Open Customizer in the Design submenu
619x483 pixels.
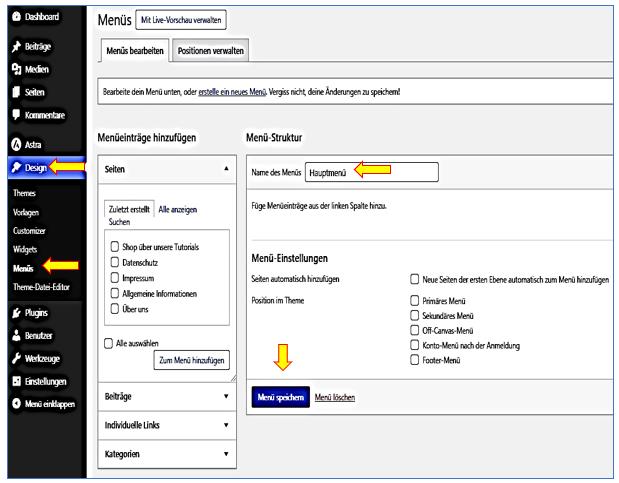click(x=30, y=230)
